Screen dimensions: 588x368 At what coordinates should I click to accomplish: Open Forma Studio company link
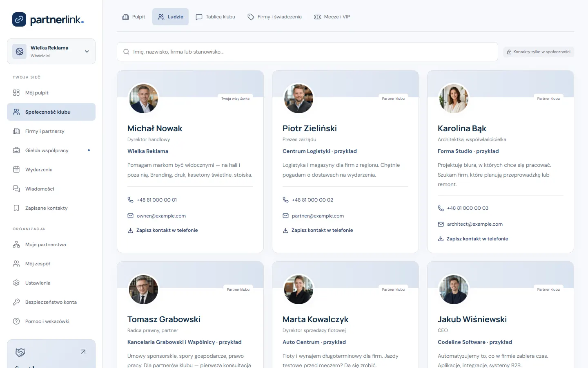468,151
